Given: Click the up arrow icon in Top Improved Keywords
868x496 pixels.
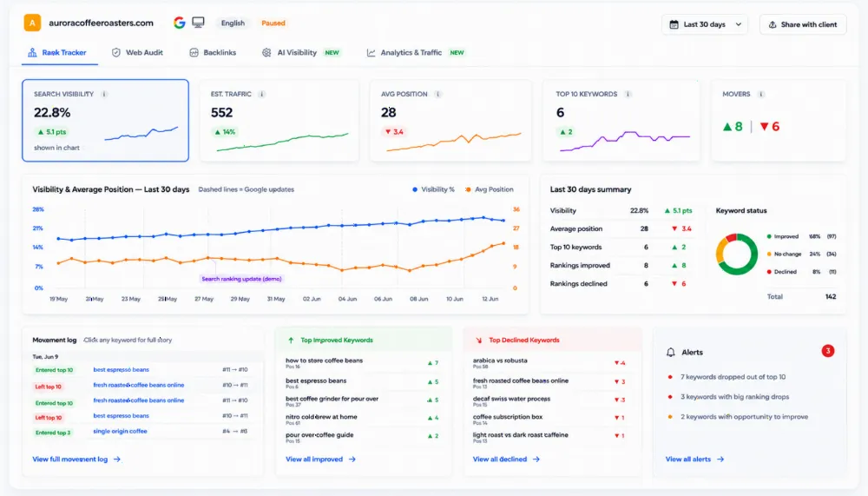Looking at the screenshot, I should tap(291, 341).
